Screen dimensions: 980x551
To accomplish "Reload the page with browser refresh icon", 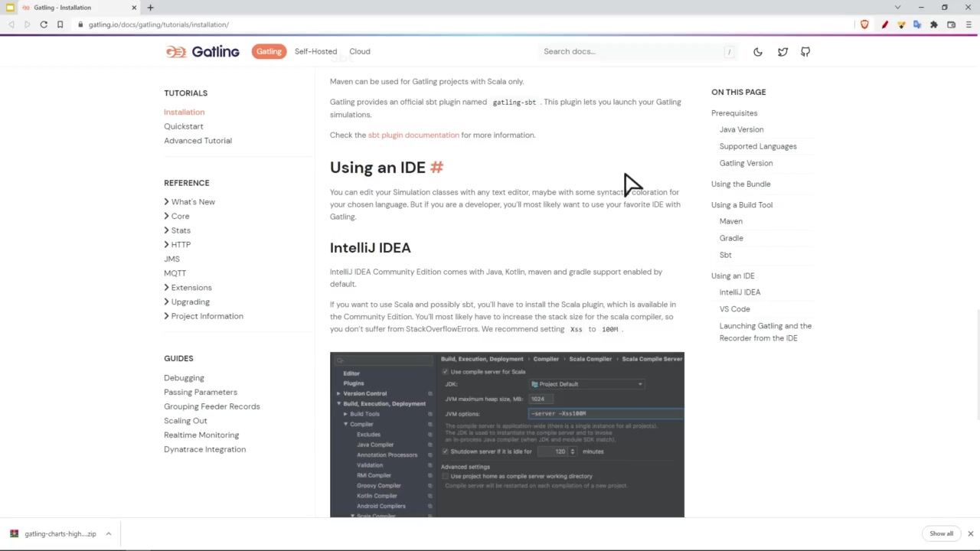I will 44,24.
